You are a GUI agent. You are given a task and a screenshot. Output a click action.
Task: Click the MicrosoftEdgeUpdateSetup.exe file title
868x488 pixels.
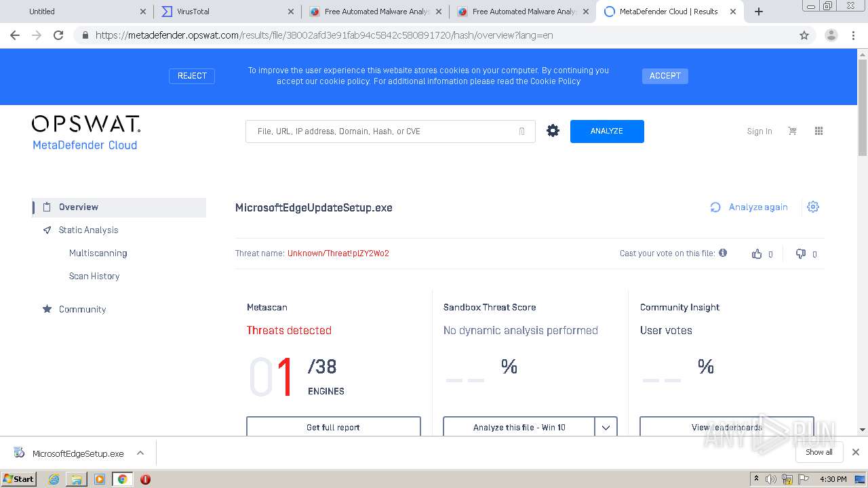point(314,208)
